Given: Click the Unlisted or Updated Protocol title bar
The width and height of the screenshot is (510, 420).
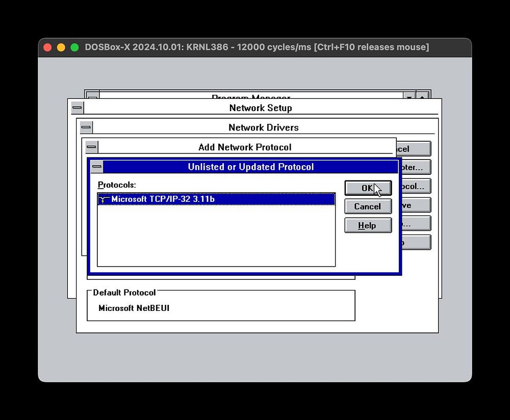Looking at the screenshot, I should click(x=250, y=167).
